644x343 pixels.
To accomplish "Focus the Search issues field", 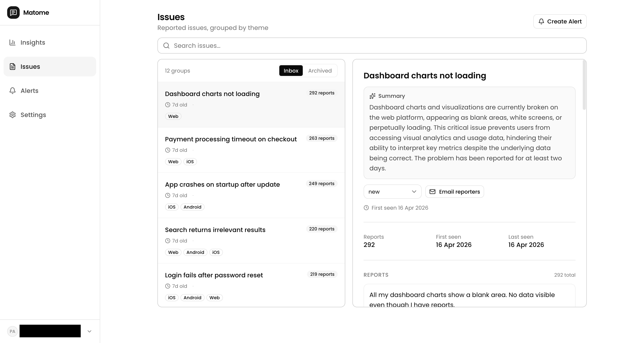I will [372, 46].
